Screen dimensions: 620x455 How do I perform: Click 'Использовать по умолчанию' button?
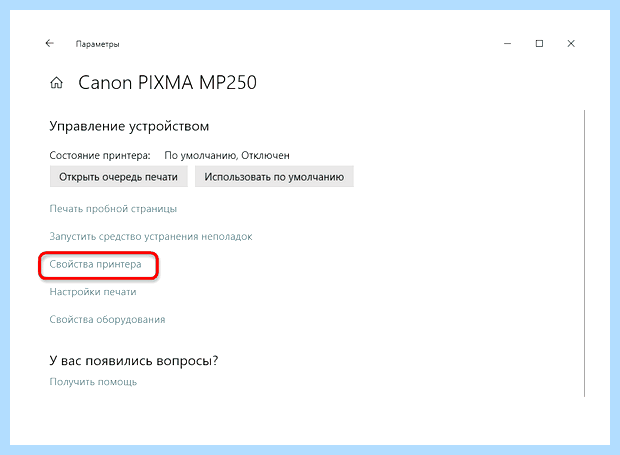tap(274, 177)
